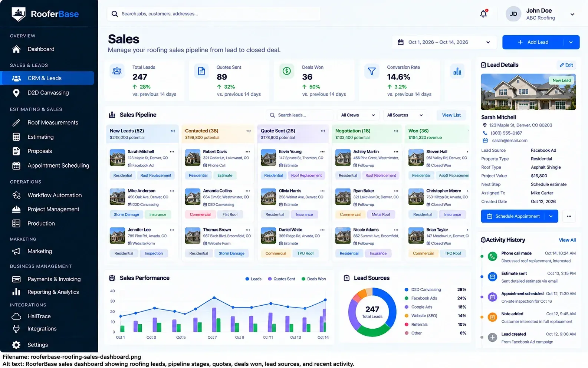Image resolution: width=588 pixels, height=368 pixels.
Task: Open the All Crews filter
Action: [x=358, y=115]
